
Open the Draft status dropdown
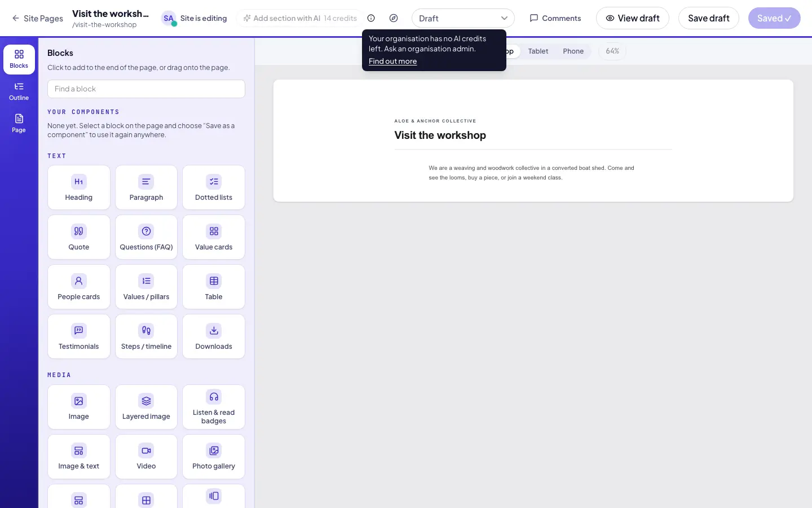(463, 18)
